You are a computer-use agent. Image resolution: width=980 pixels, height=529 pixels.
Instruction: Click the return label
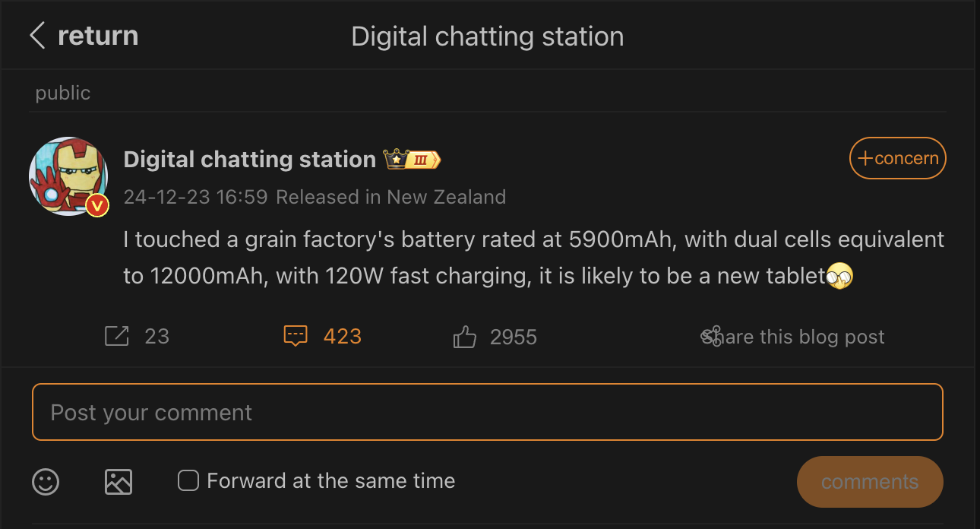[x=98, y=36]
